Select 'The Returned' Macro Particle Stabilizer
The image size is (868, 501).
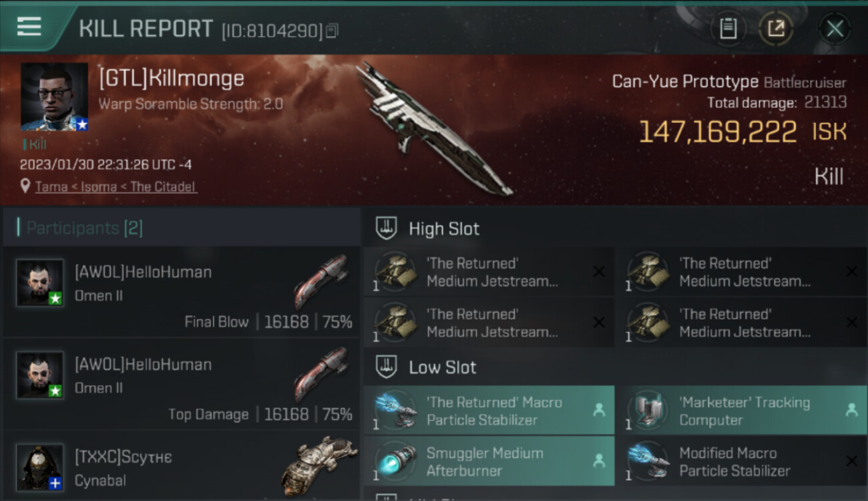[489, 411]
